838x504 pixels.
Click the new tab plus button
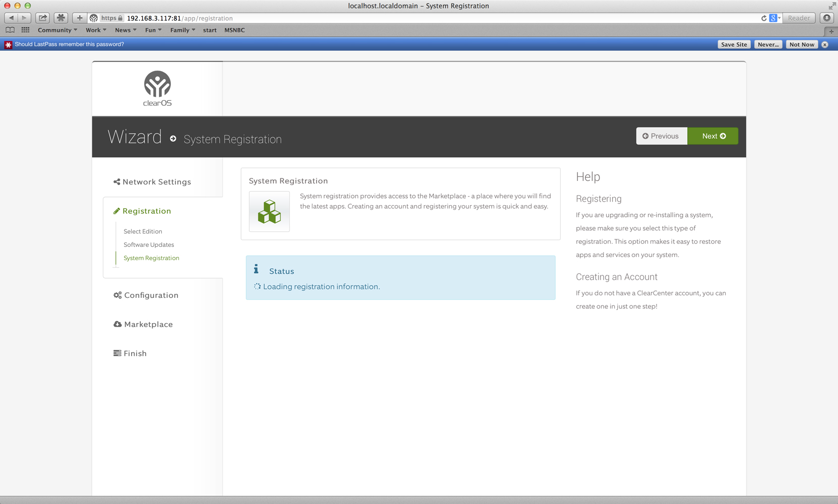point(831,31)
